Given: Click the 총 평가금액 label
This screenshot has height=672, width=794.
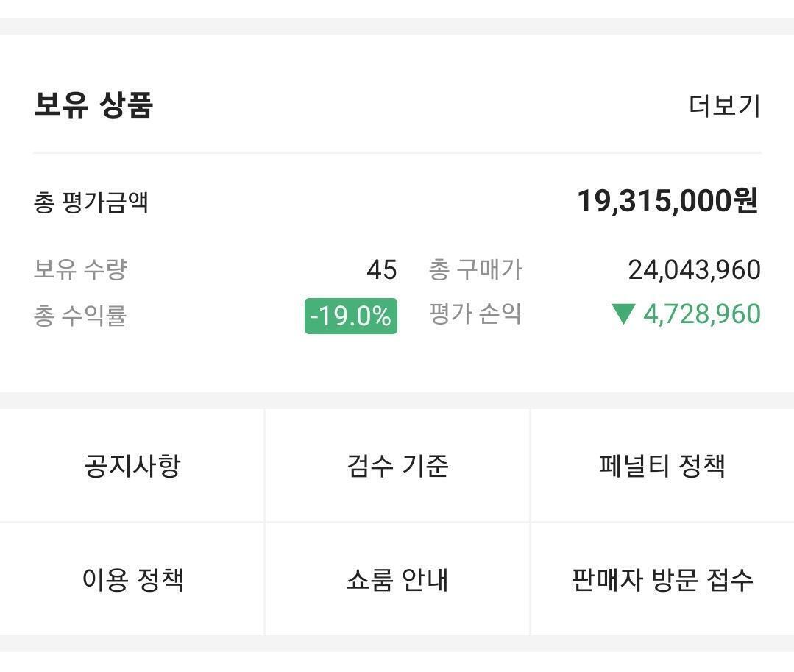Looking at the screenshot, I should (x=91, y=202).
